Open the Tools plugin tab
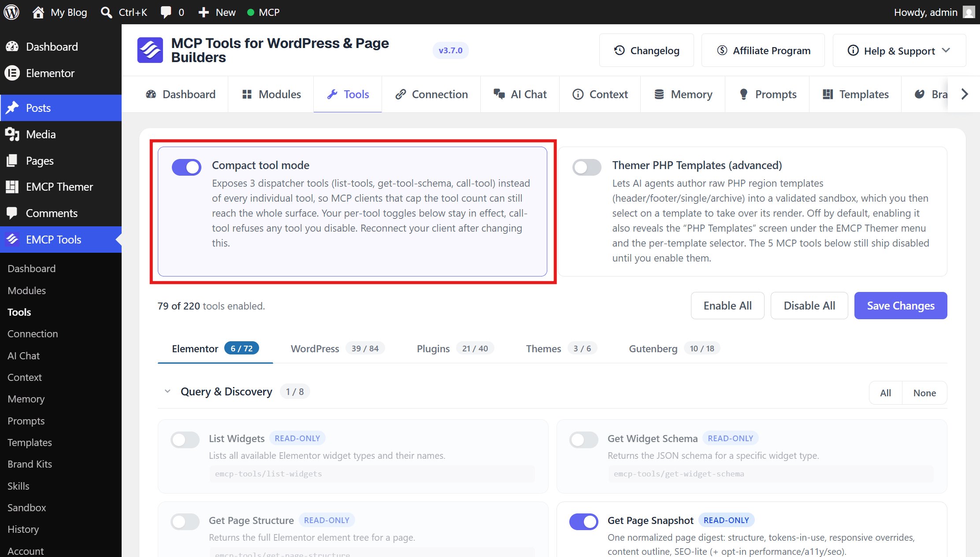Viewport: 980px width, 557px height. [x=348, y=94]
